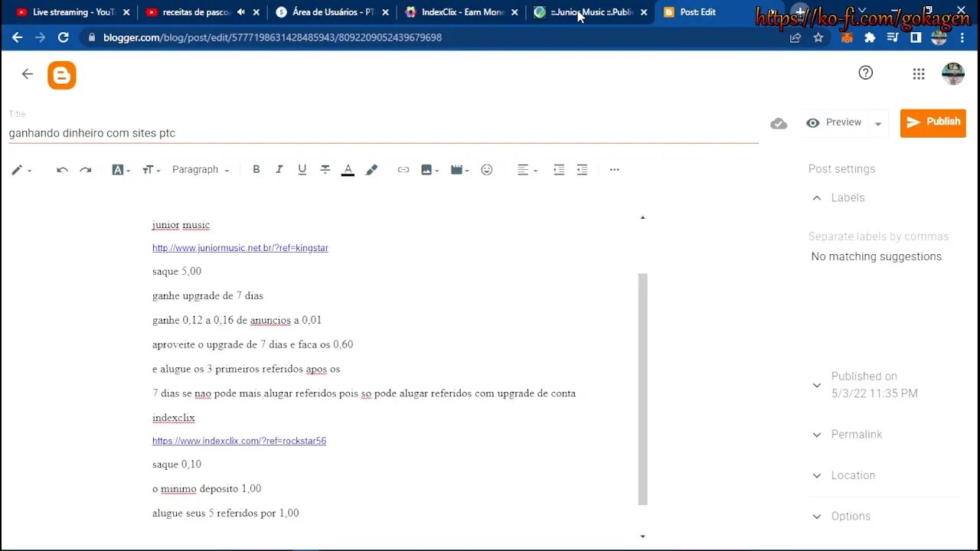Open the insert image menu

[430, 170]
